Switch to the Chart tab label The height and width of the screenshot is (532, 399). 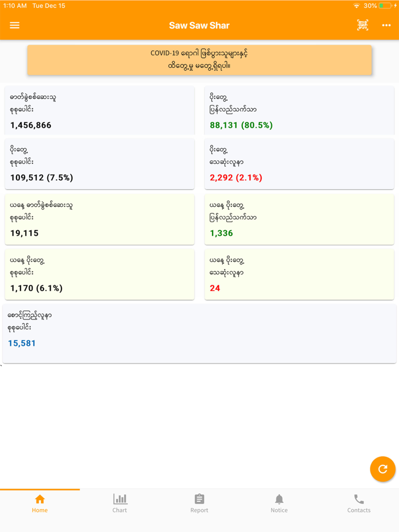120,510
